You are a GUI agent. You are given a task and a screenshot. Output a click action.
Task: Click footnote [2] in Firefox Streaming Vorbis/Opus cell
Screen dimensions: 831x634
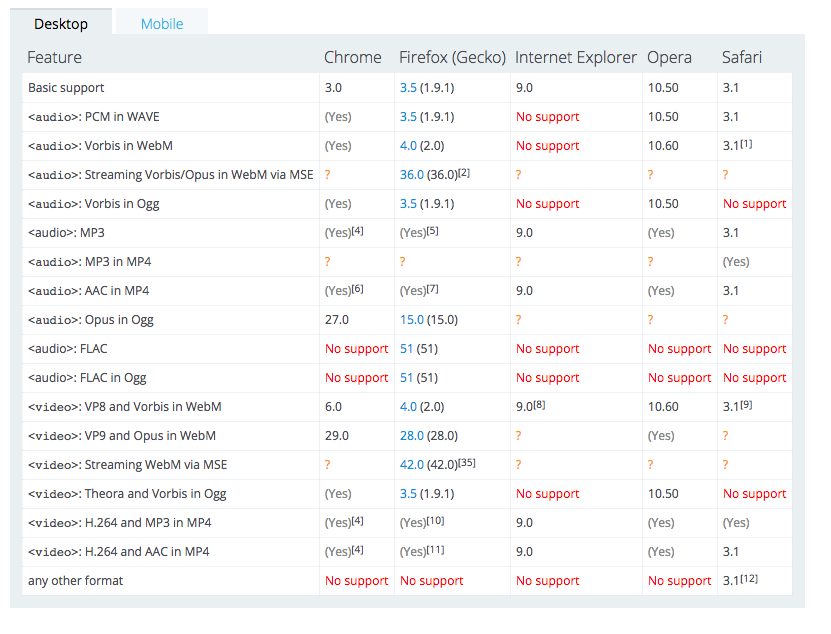coord(464,173)
